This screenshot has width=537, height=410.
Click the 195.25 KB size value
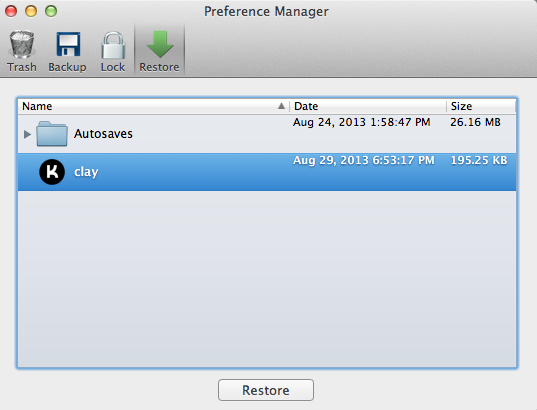click(479, 160)
